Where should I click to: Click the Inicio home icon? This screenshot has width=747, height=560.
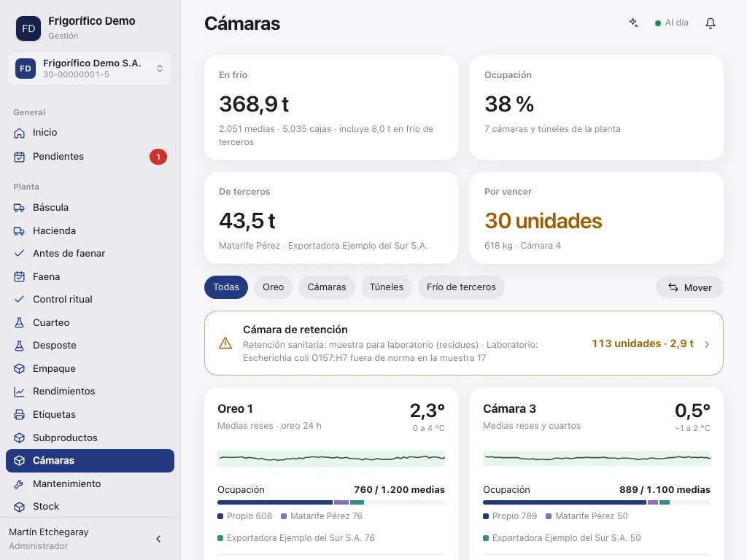(x=19, y=133)
